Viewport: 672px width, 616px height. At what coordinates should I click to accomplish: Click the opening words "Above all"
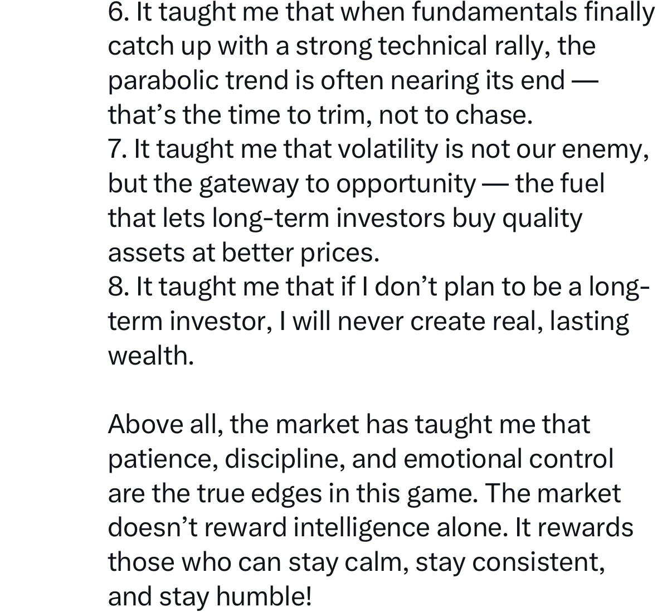pyautogui.click(x=159, y=425)
